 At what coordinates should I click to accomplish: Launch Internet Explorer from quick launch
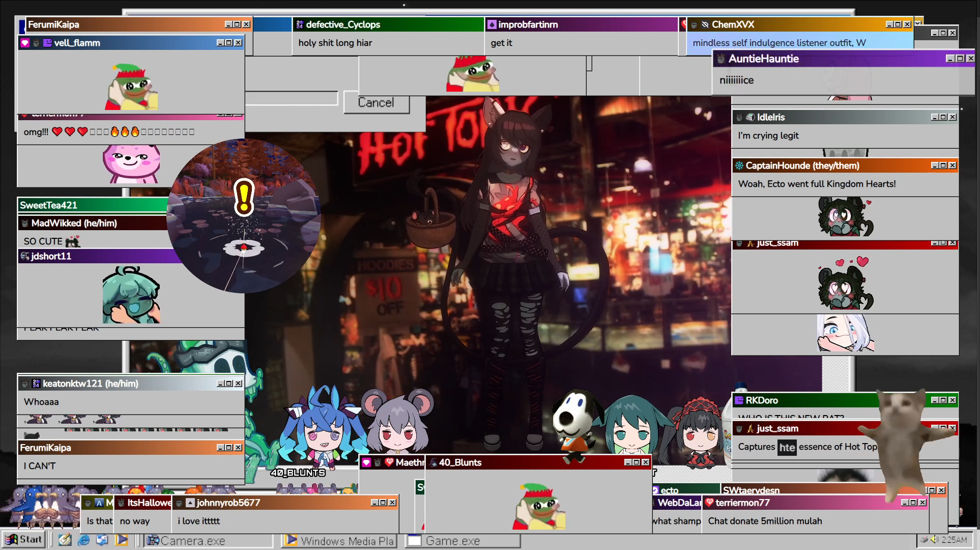click(84, 540)
